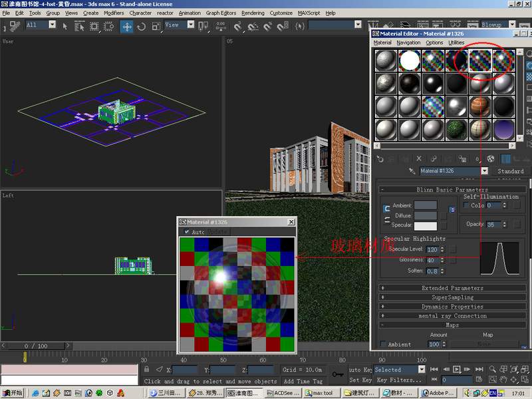Open Selected key filter dropdown
Screen dimensions: 532x399
click(422, 370)
